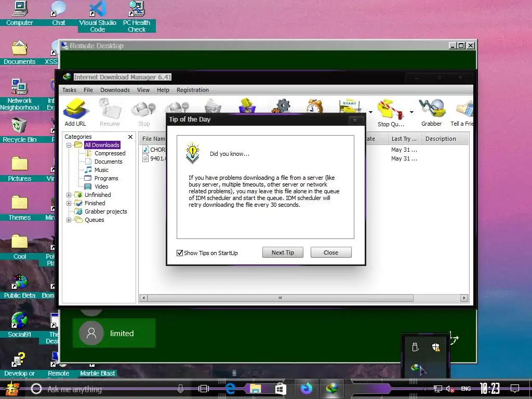Image resolution: width=532 pixels, height=399 pixels.
Task: Open the Stop Queue dropdown arrow
Action: (411, 112)
